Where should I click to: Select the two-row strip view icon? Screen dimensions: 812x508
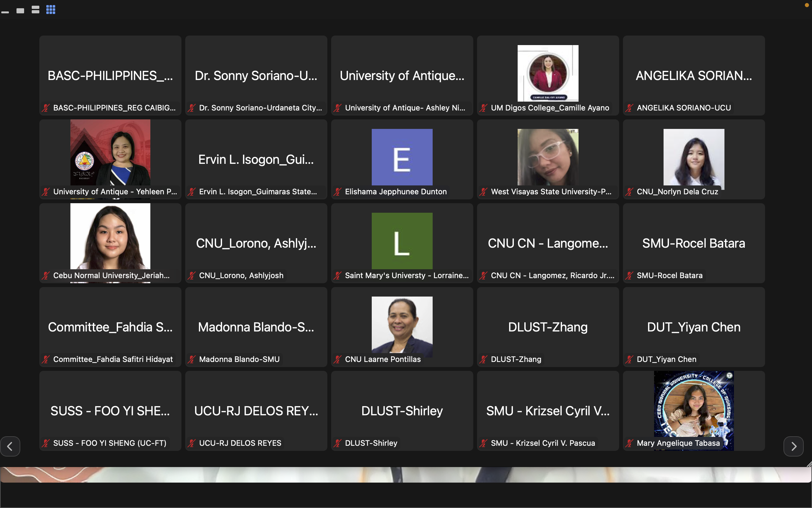click(x=36, y=10)
